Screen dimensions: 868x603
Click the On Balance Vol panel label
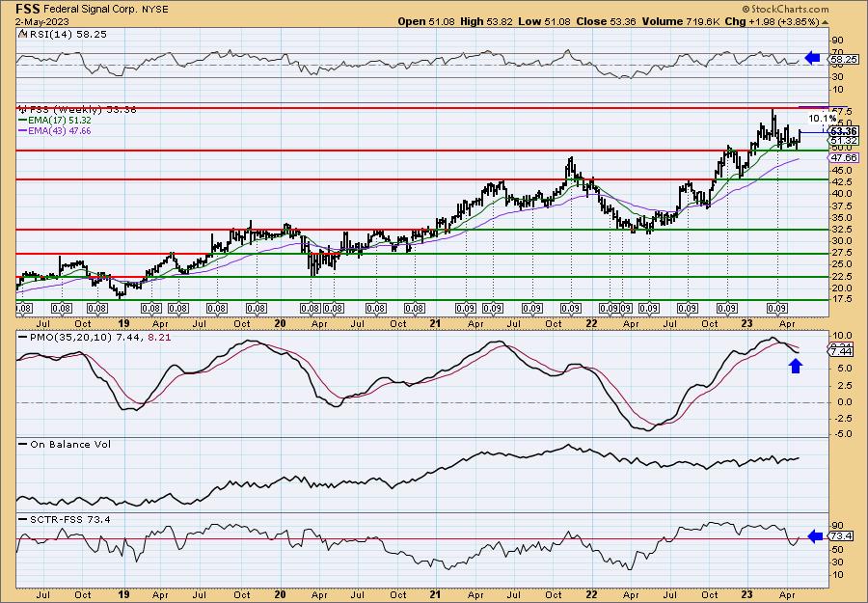pyautogui.click(x=69, y=445)
